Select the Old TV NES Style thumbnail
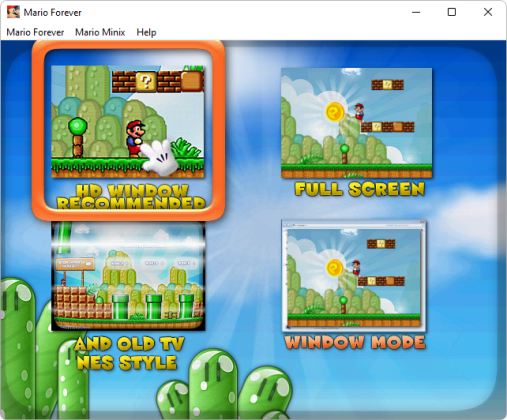 pyautogui.click(x=128, y=276)
